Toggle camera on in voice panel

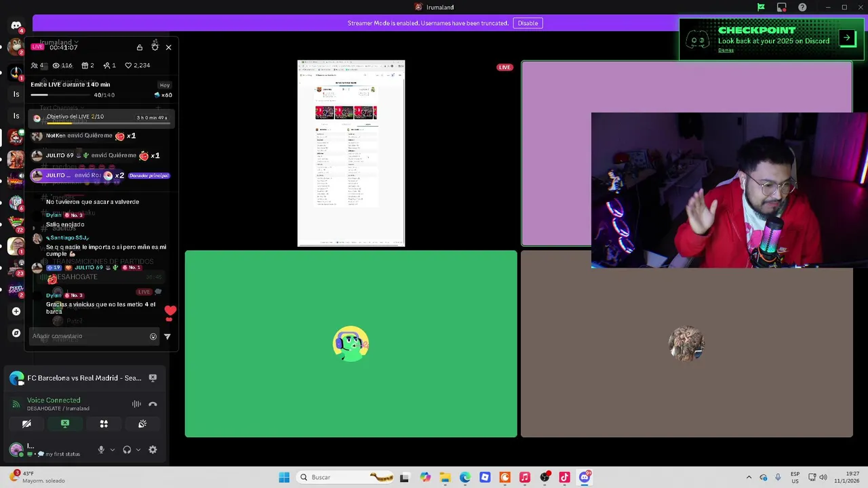(x=26, y=424)
